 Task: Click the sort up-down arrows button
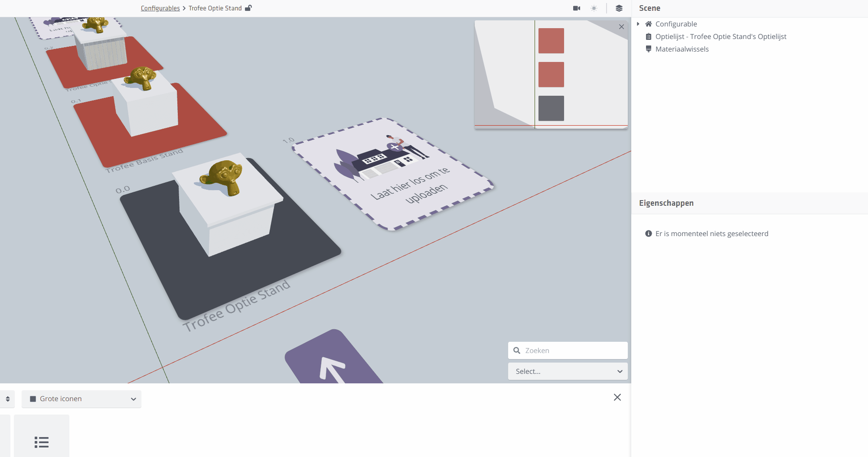click(x=8, y=399)
